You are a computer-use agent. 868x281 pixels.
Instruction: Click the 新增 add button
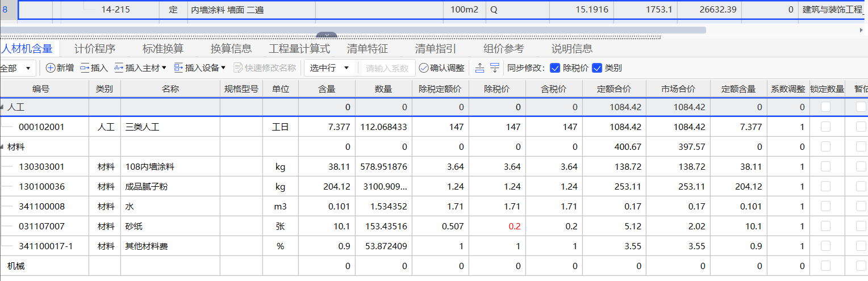60,68
